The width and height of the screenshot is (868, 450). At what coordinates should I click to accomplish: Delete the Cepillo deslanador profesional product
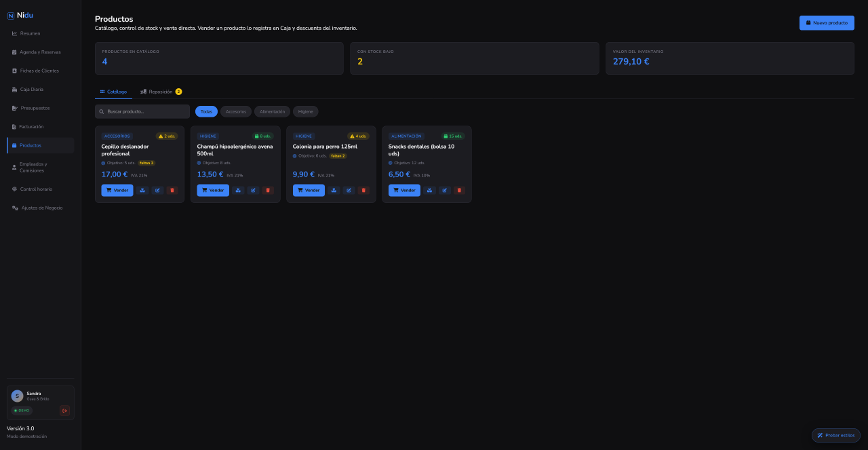pyautogui.click(x=172, y=190)
